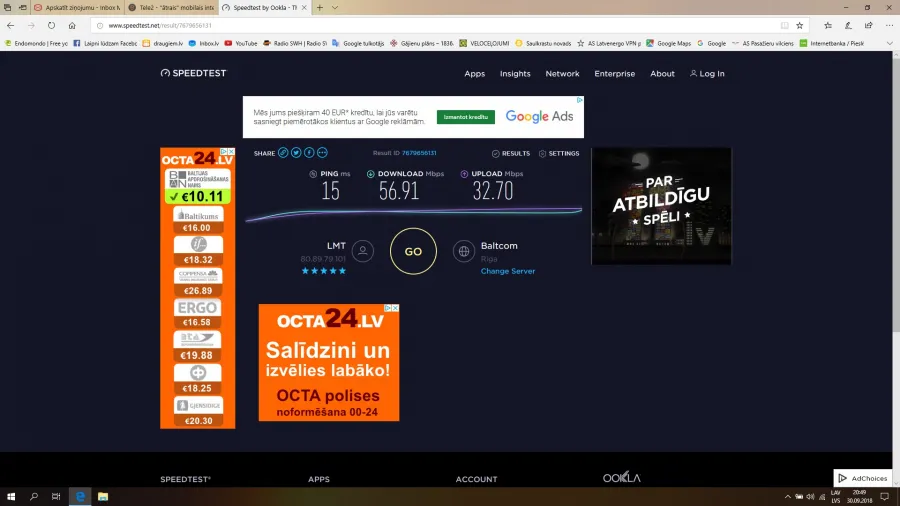Copy the result link via share link icon
This screenshot has height=506, width=900.
(283, 153)
